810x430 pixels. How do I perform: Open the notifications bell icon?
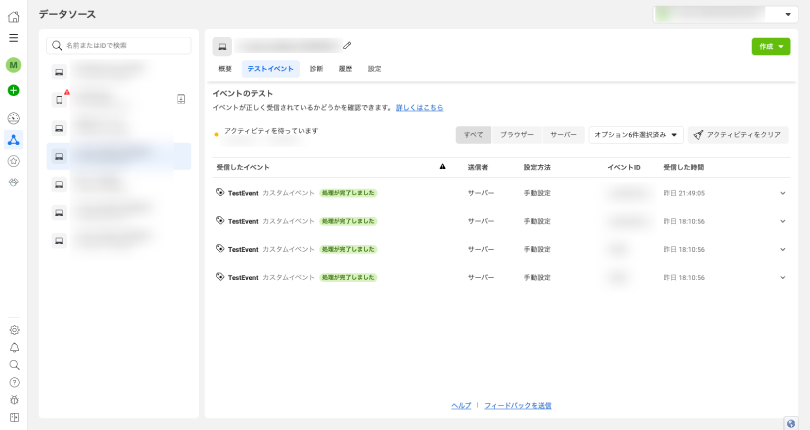pyautogui.click(x=14, y=347)
